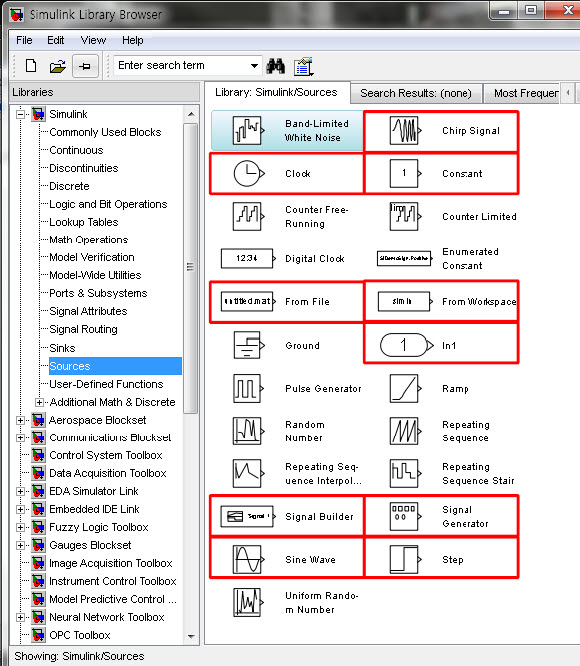Select the Math Operations library
Screen dimensions: 580x666
(88, 240)
